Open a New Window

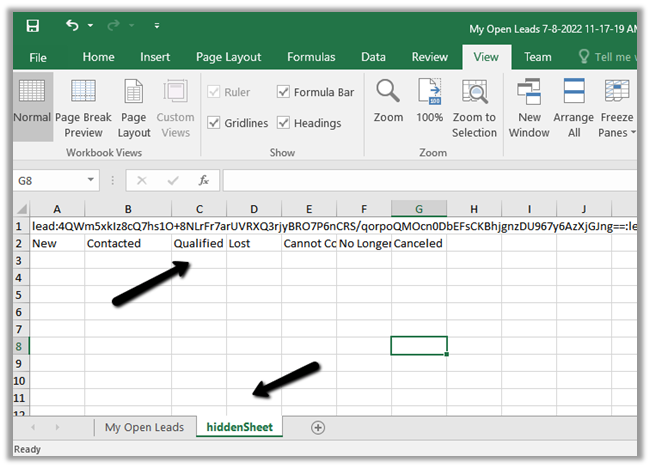pos(529,107)
